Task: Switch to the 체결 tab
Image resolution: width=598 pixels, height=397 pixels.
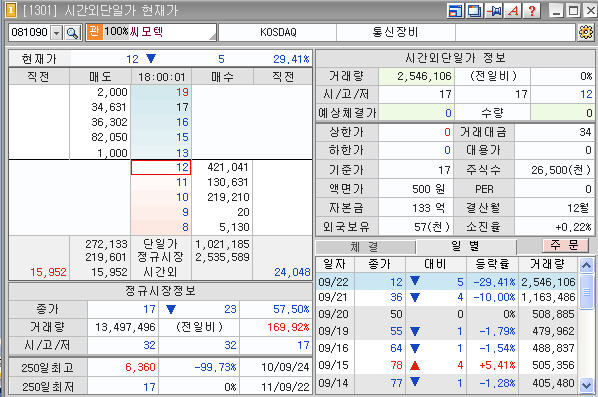Action: pos(365,247)
